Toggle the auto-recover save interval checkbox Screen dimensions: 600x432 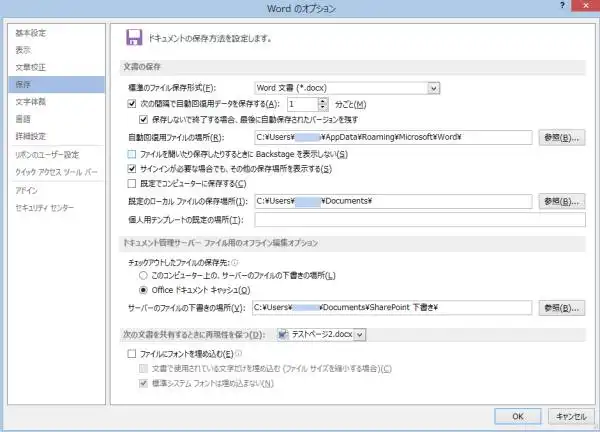point(132,104)
